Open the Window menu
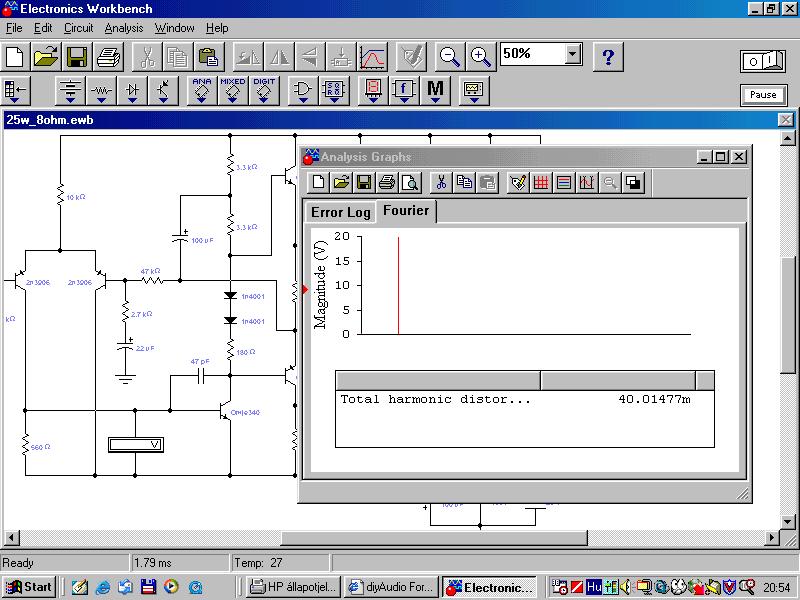Image resolution: width=800 pixels, height=600 pixels. tap(174, 28)
